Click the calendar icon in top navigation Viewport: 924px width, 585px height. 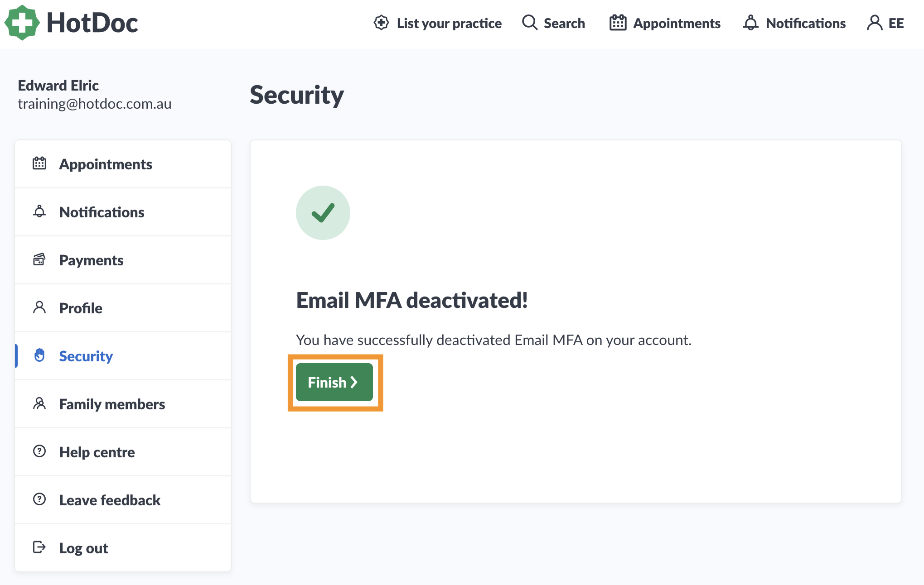point(618,23)
